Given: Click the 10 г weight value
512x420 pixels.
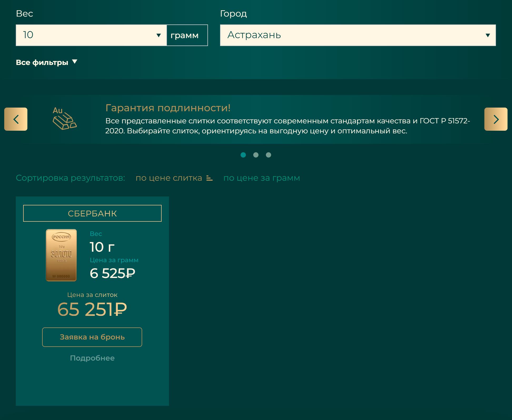Looking at the screenshot, I should tap(102, 247).
